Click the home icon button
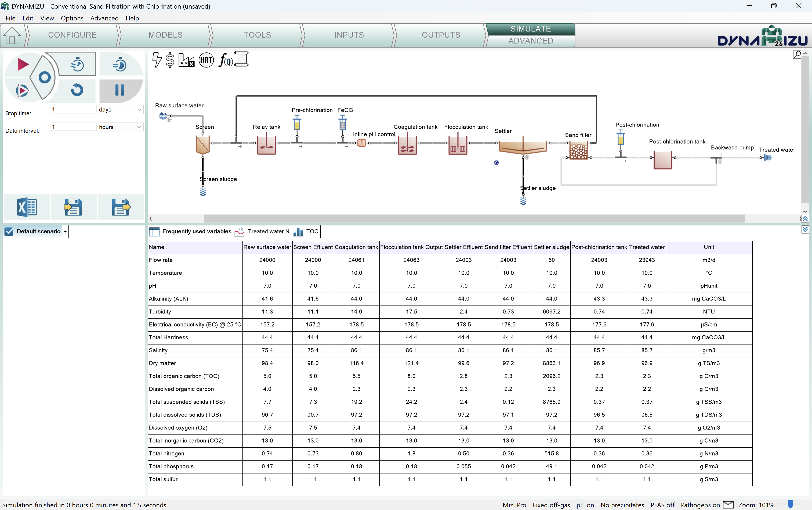 [x=12, y=35]
